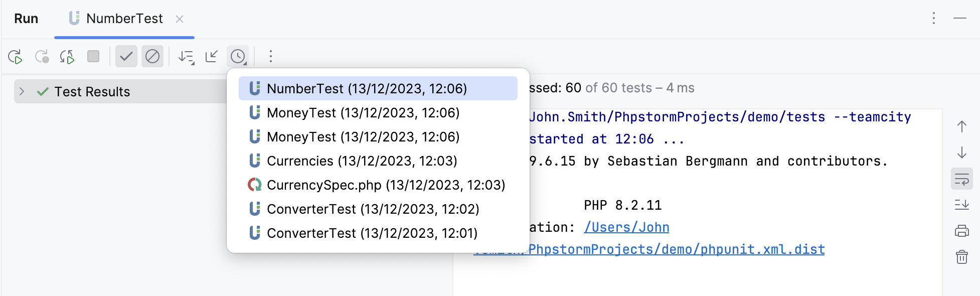Open the phpunit.xml.dist configuration link
Screen dimensions: 980x296
coord(676,249)
